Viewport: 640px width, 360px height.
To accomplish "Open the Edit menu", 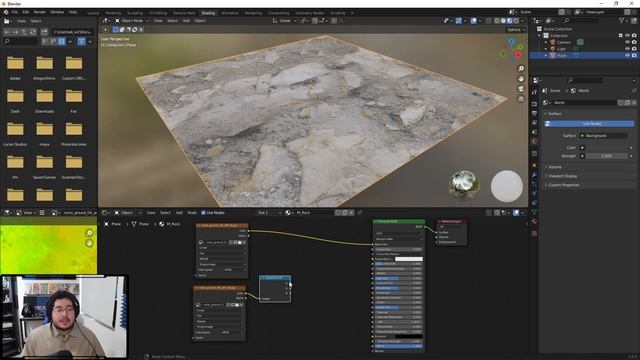I will point(26,12).
